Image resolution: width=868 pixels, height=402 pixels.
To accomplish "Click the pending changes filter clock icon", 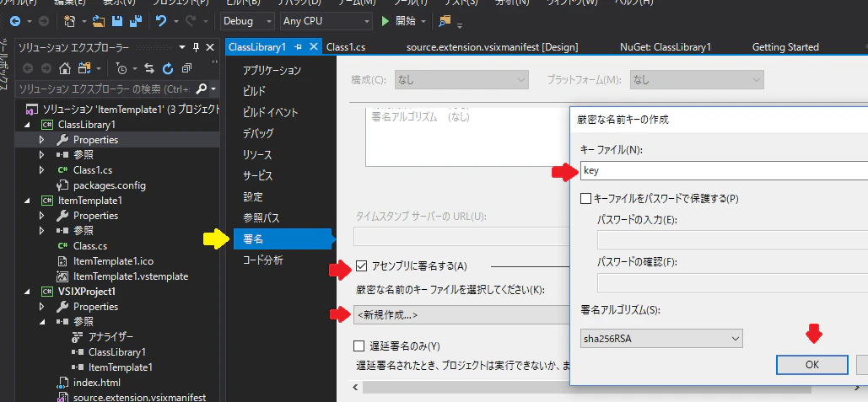I will click(121, 68).
